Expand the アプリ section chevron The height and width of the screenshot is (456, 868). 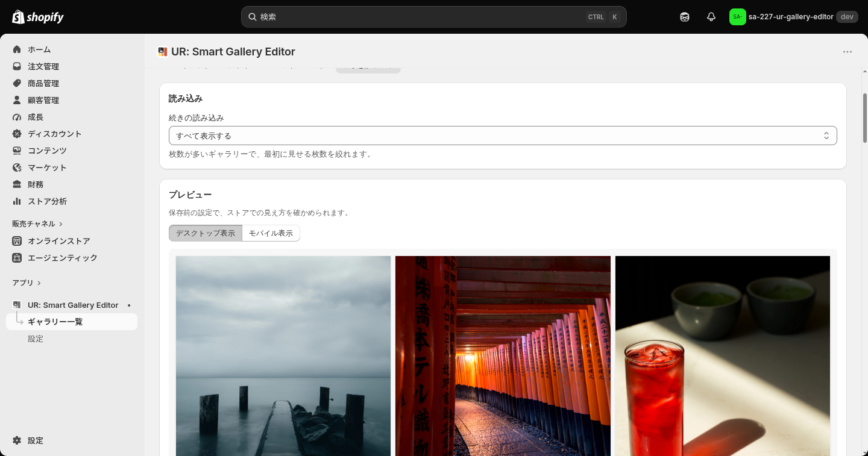pos(39,283)
